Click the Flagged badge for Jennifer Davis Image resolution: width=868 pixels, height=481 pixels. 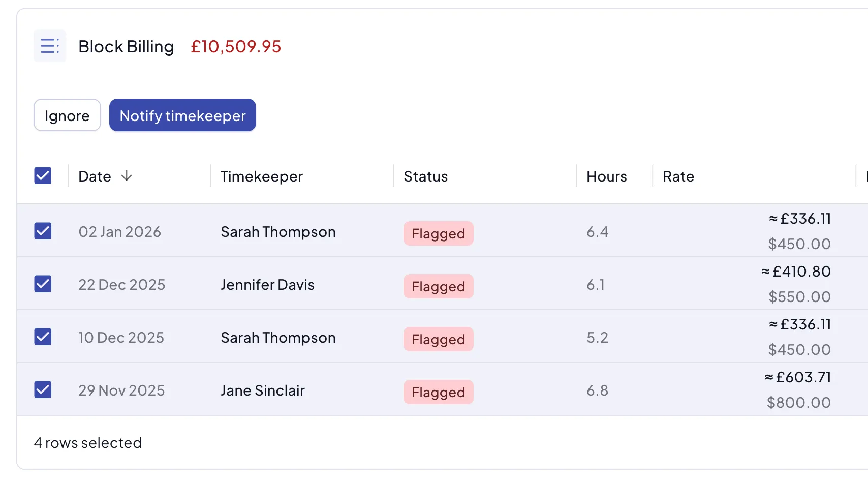[x=439, y=287]
